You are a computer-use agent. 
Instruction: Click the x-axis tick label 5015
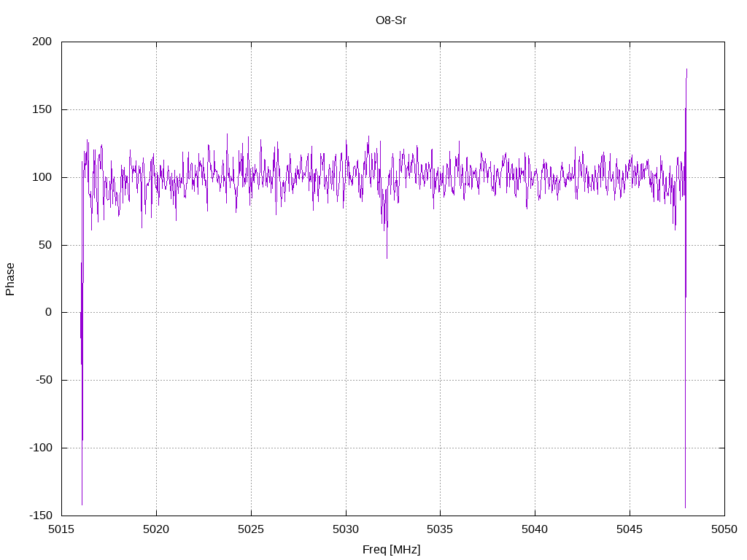click(61, 529)
